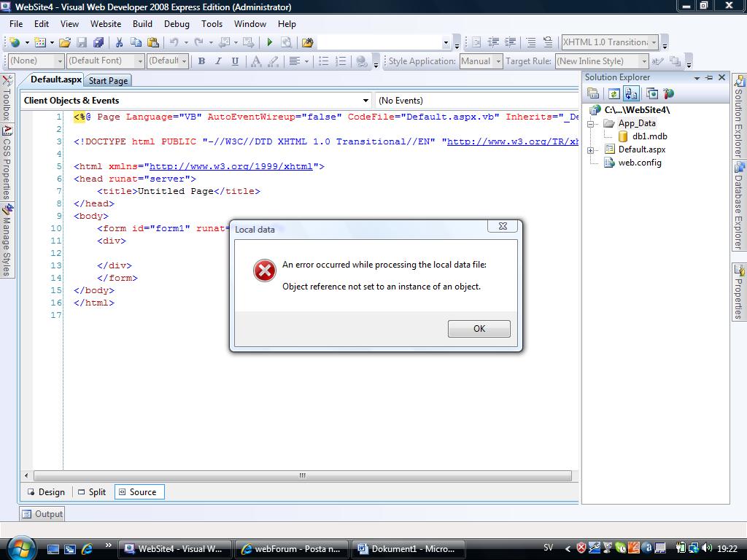Click the horizontal scrollbar of the code editor
This screenshot has width=747, height=560.
click(303, 475)
